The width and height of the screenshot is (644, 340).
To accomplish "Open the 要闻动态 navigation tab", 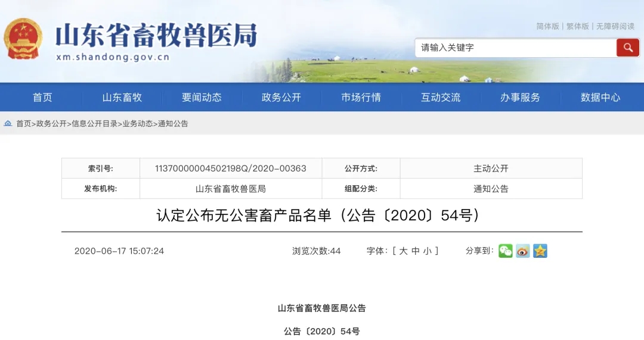I will coord(202,97).
